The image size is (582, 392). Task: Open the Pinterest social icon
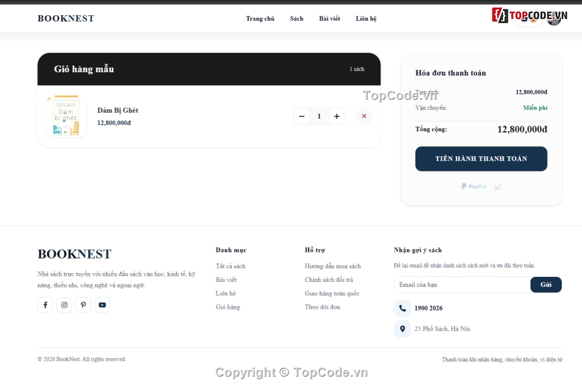(x=83, y=305)
